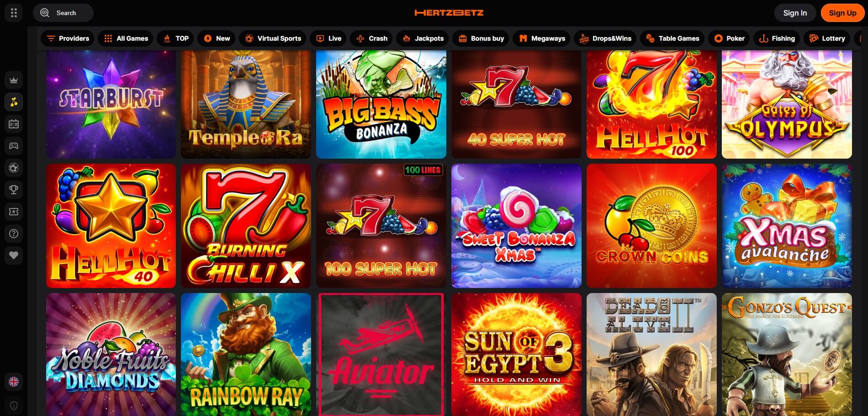Click the orange Sign Up button
This screenshot has width=868, height=416.
pyautogui.click(x=842, y=13)
